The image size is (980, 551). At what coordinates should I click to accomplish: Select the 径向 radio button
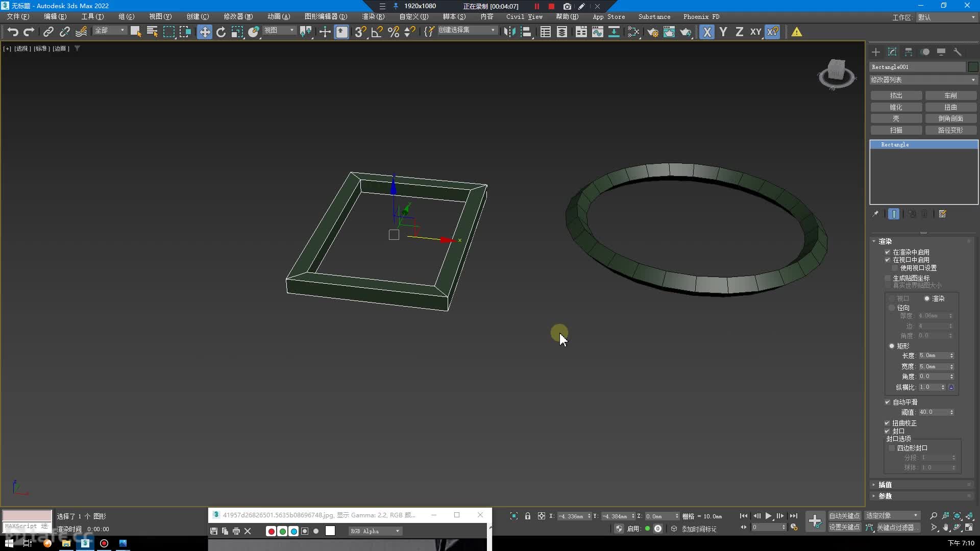click(x=892, y=308)
